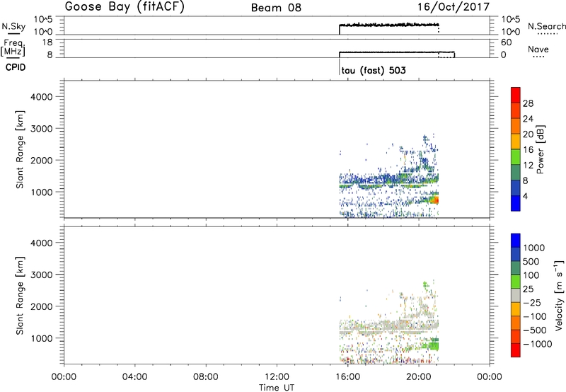Screen dimensions: 566x392
Task: Click the 'Slant Range [km]' title of the velocity plot
Action: [x=19, y=296]
